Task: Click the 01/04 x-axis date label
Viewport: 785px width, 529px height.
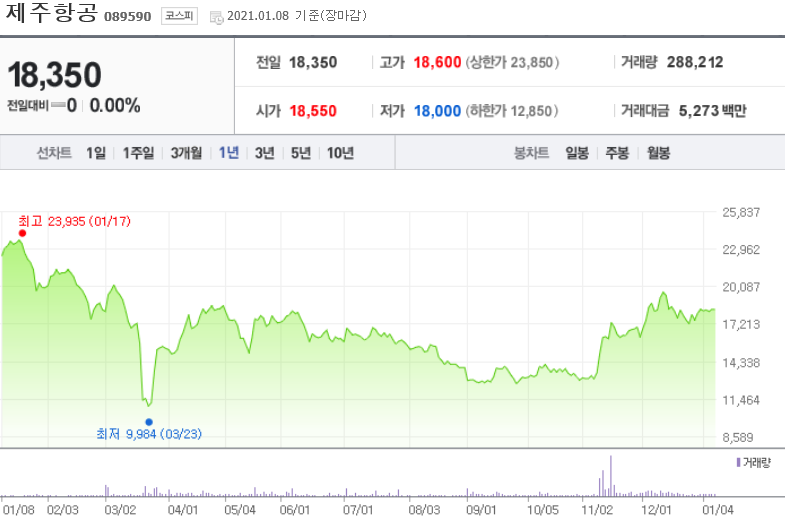Action: pos(717,510)
